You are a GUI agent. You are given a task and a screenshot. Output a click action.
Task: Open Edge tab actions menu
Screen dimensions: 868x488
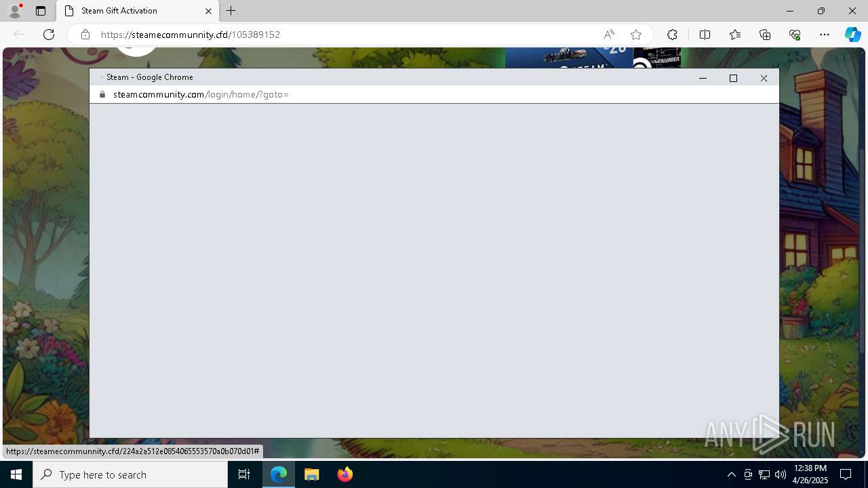[x=41, y=11]
